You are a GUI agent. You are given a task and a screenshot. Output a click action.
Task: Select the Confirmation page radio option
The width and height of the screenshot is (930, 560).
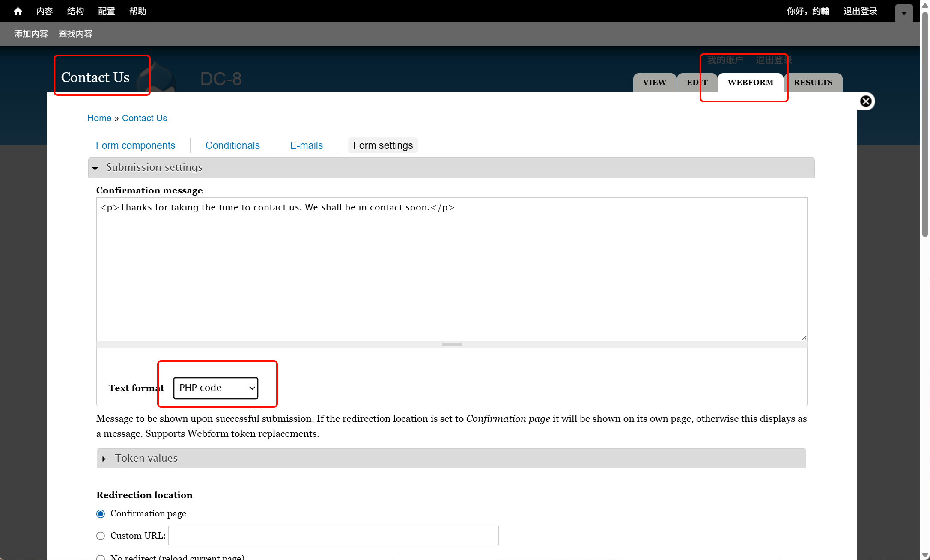[x=101, y=514]
